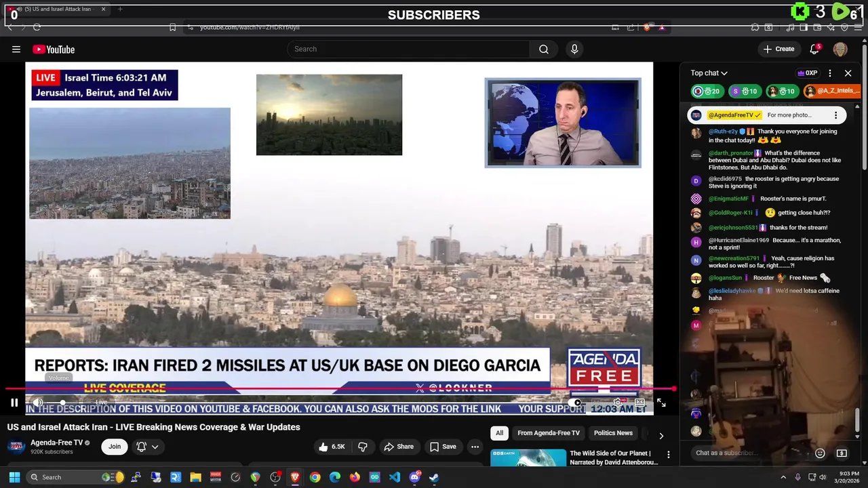Launch Steam from the taskbar
Screen dimensions: 868x488
(x=434, y=477)
